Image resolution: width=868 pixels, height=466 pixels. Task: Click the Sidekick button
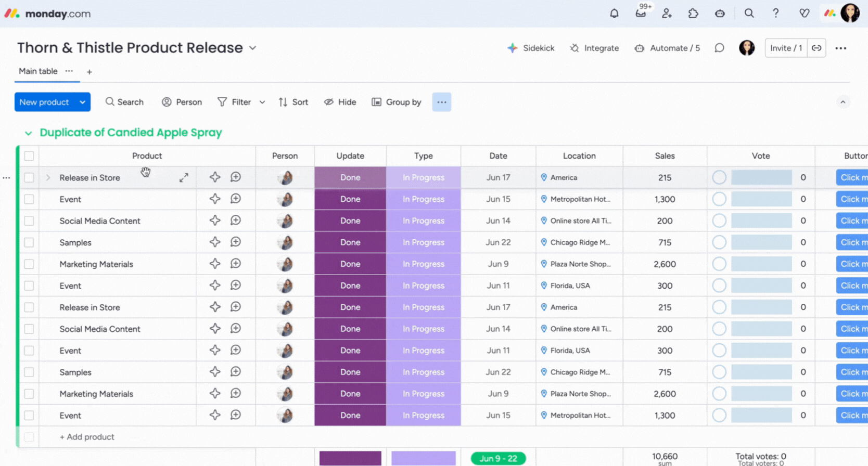tap(531, 48)
